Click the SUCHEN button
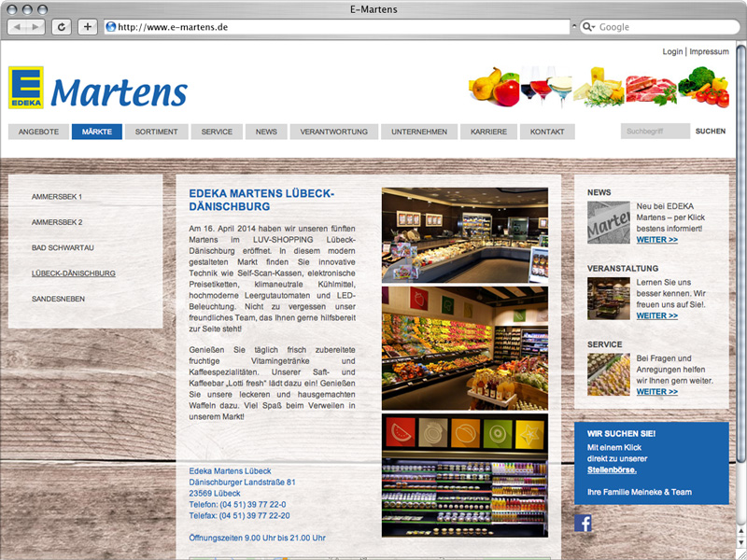This screenshot has width=747, height=560. [x=711, y=131]
